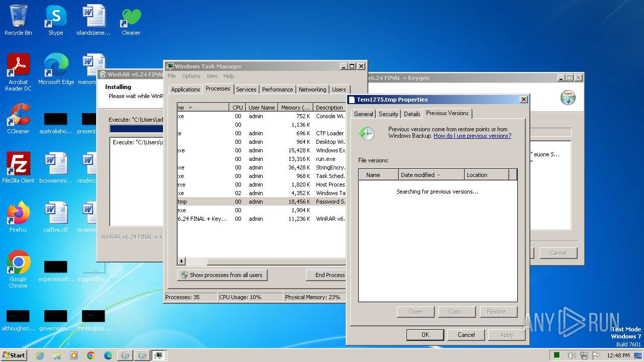644x362 pixels.
Task: Switch to the Users tab
Action: tap(339, 89)
